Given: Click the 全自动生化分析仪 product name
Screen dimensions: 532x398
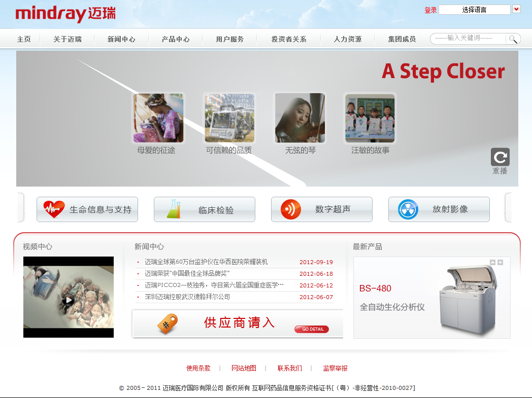Looking at the screenshot, I should click(392, 307).
